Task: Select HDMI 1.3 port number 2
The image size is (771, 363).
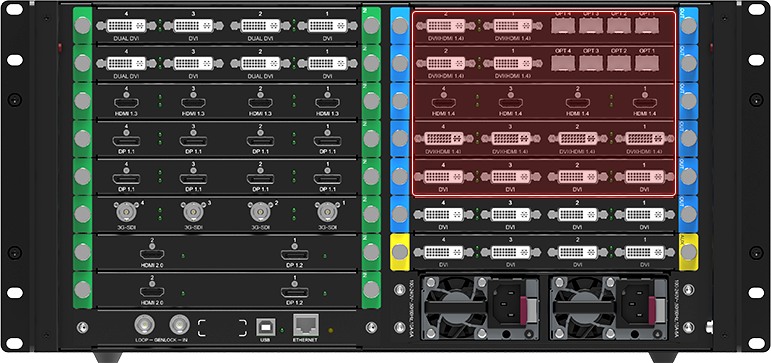Action: click(260, 103)
